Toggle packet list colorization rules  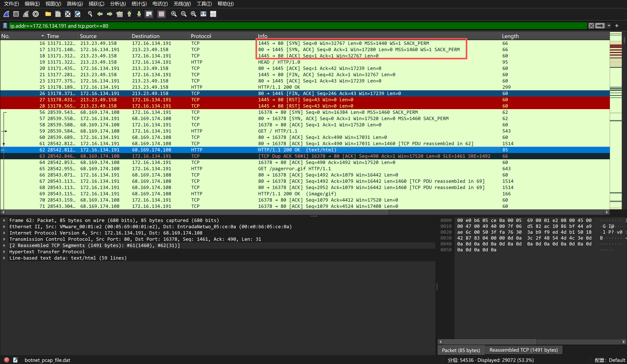pyautogui.click(x=161, y=14)
